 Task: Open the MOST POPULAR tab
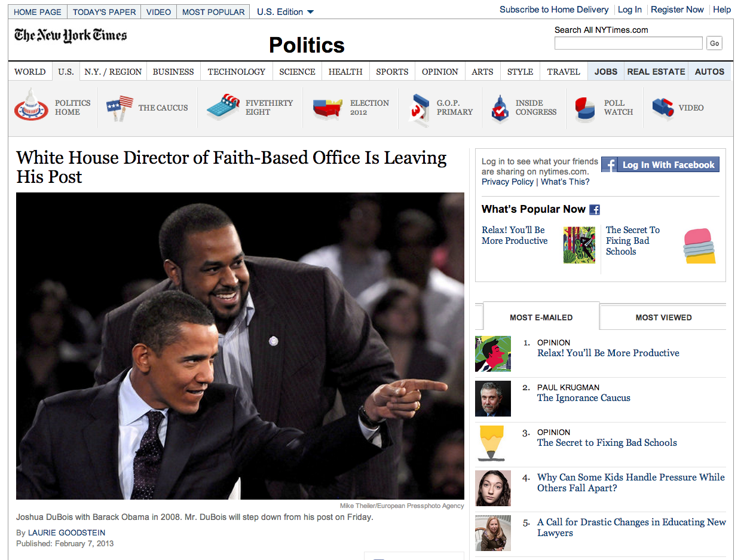pos(213,12)
